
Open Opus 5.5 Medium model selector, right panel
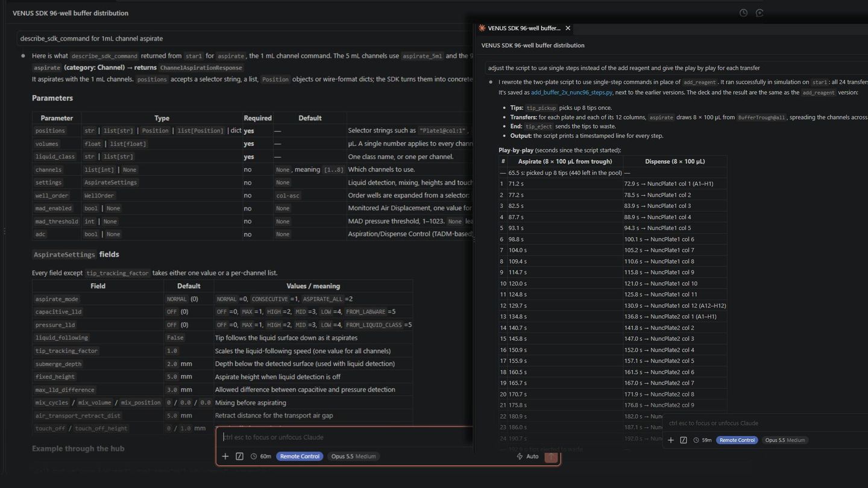point(785,440)
